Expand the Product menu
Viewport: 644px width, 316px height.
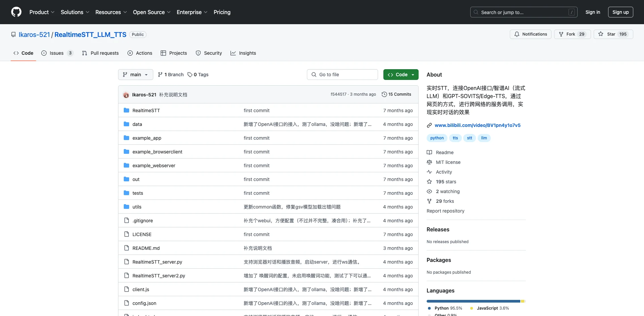click(42, 12)
